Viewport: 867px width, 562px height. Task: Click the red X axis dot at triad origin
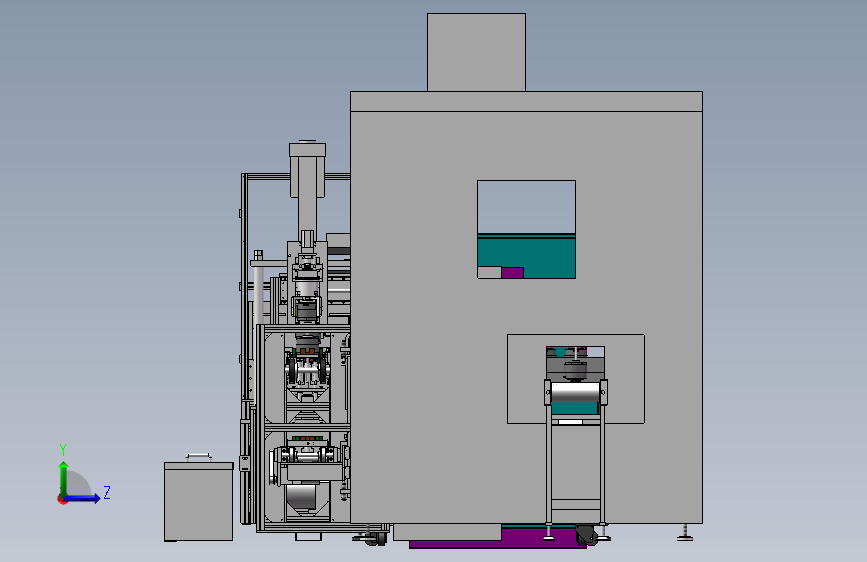click(x=62, y=499)
